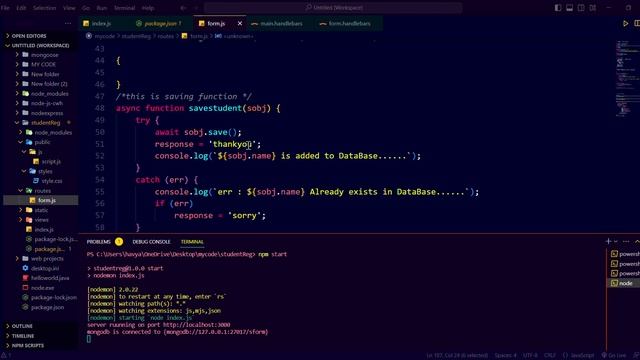Switch to the Problems panel tab

pos(98,242)
